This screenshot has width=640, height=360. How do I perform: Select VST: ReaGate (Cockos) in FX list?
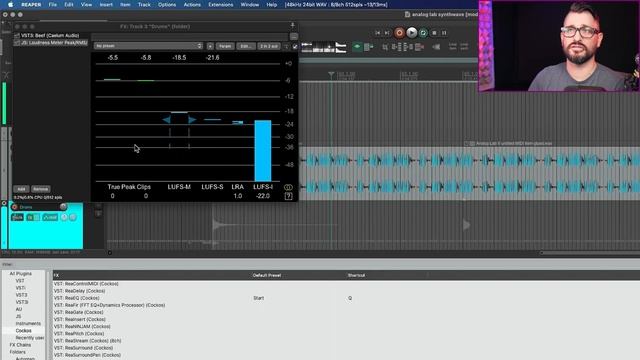(x=79, y=312)
